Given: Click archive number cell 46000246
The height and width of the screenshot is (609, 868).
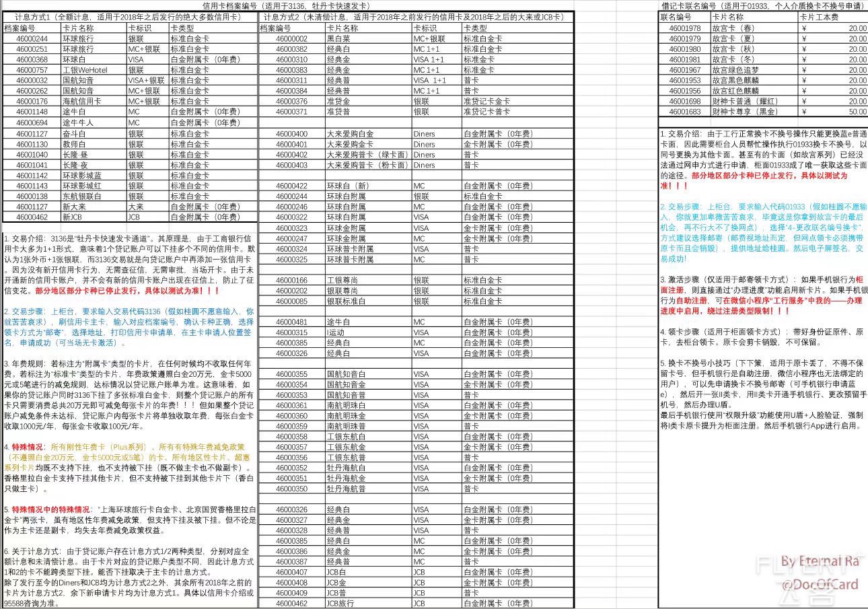Looking at the screenshot, I should click(292, 207).
